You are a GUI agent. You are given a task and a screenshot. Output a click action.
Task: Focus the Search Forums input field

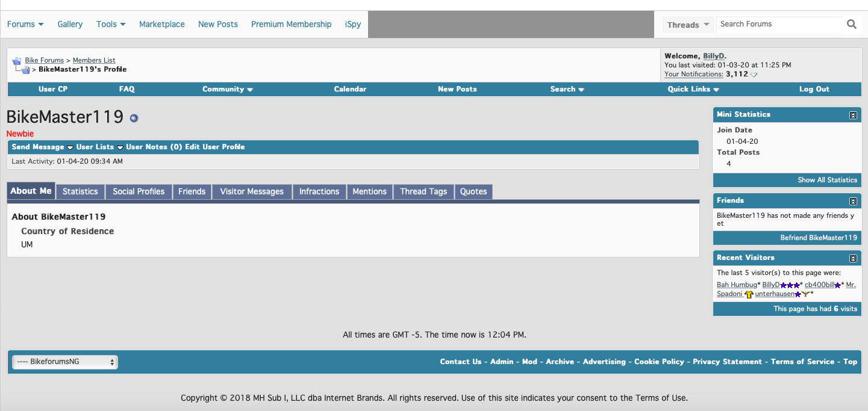tap(780, 24)
